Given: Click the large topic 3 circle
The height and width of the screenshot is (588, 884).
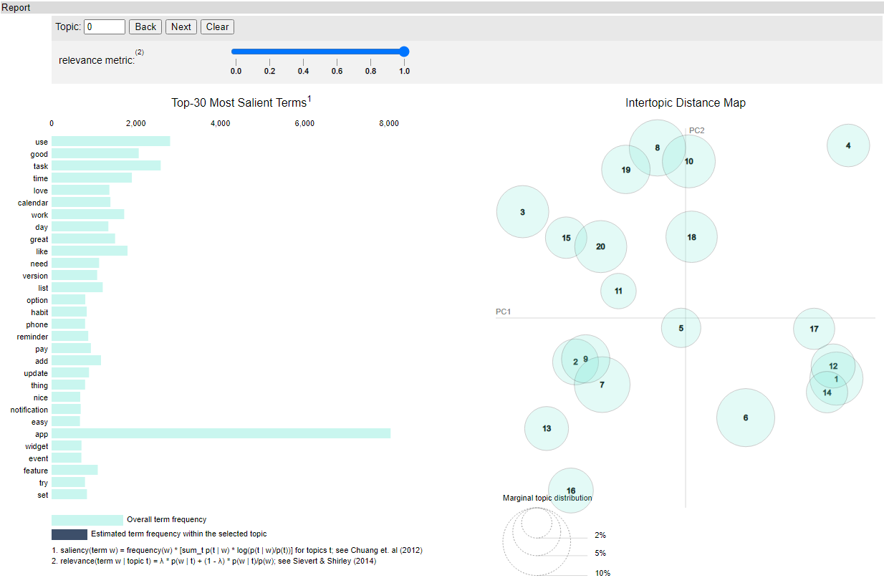Looking at the screenshot, I should 522,211.
